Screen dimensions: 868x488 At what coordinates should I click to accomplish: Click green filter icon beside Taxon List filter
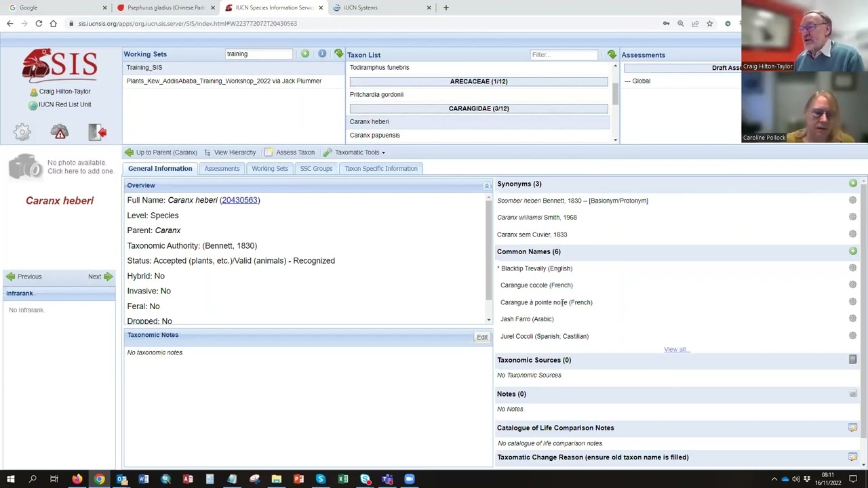(612, 54)
